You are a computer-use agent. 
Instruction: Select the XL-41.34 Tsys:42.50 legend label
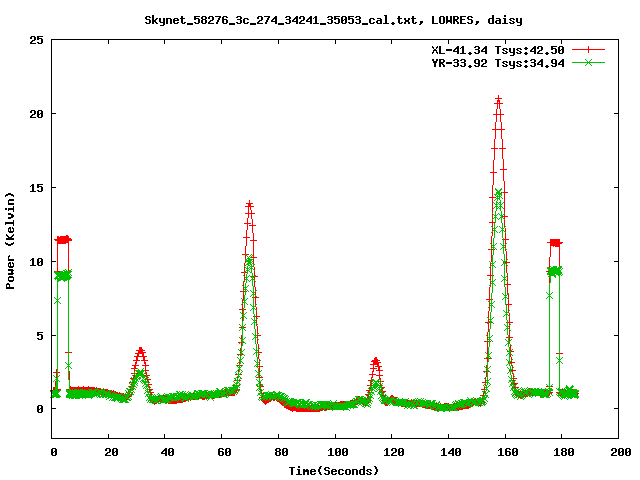(x=499, y=49)
